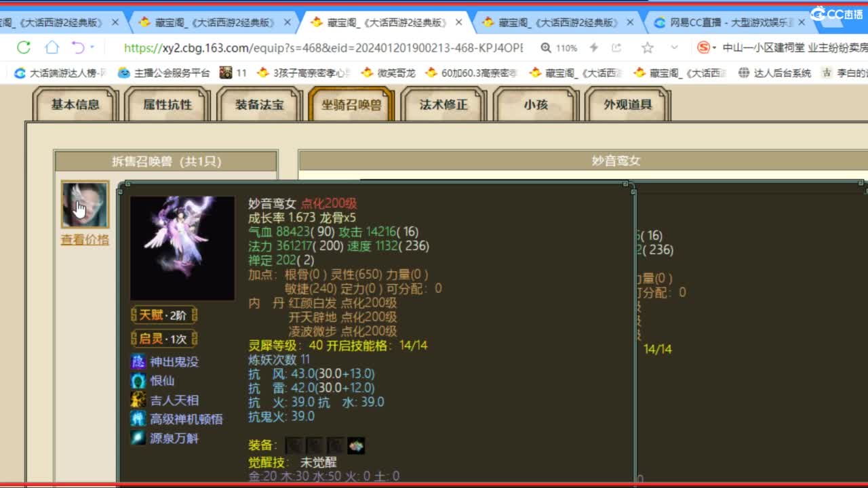The width and height of the screenshot is (868, 488).
Task: Open the search engine selector arrow
Action: click(715, 48)
